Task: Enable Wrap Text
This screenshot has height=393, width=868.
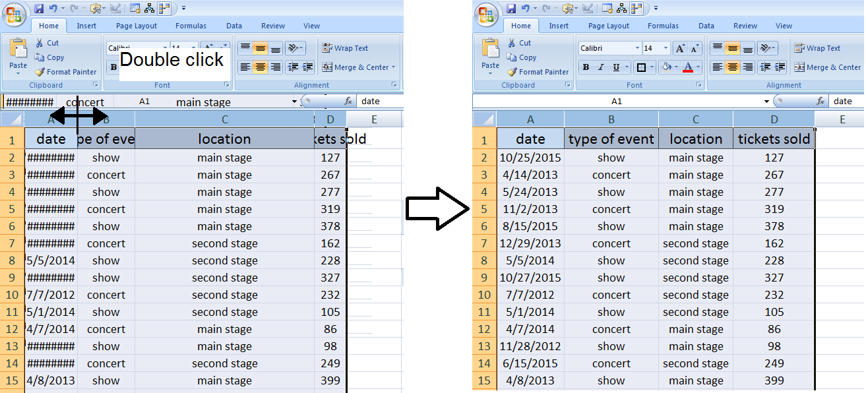Action: 823,47
